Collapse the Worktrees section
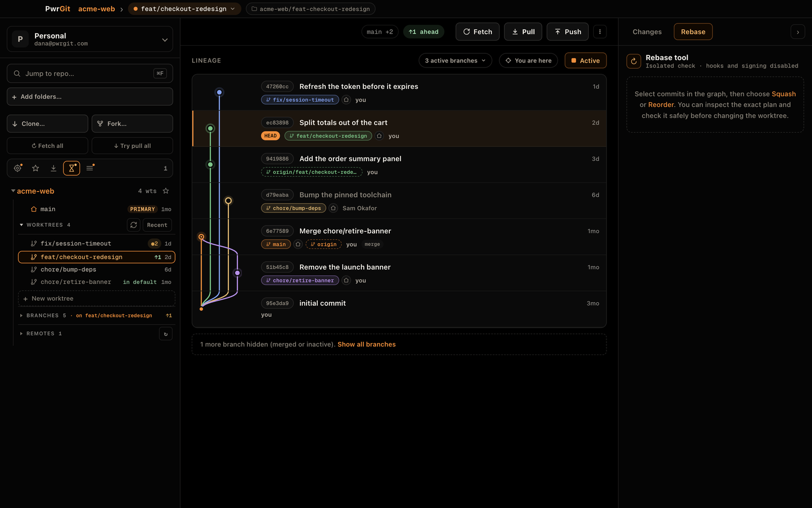 pyautogui.click(x=21, y=225)
